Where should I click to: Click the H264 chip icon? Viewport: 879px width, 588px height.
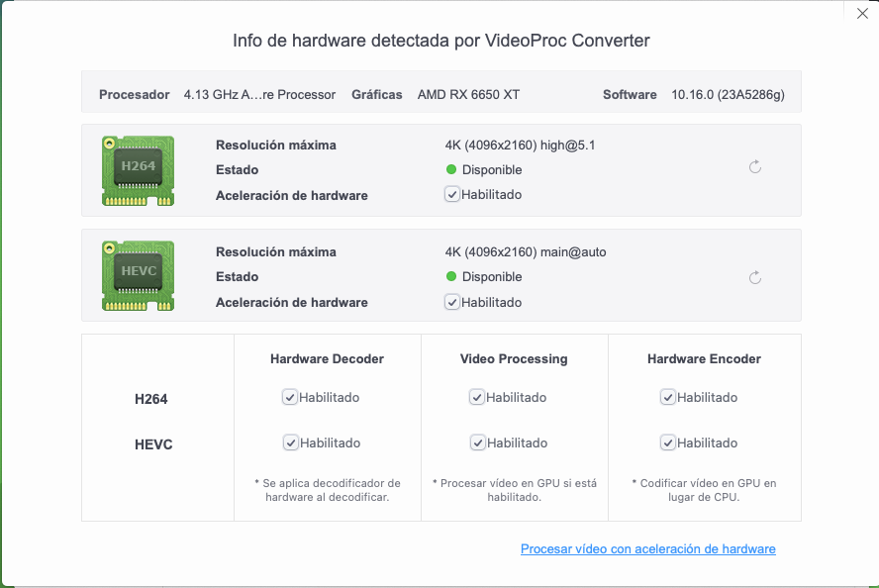coord(138,170)
